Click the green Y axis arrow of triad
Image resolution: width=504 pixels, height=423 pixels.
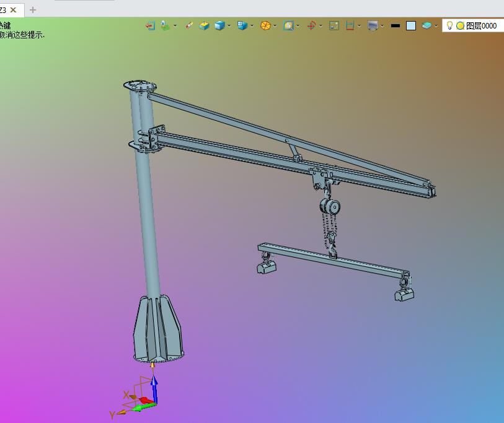[x=143, y=408]
